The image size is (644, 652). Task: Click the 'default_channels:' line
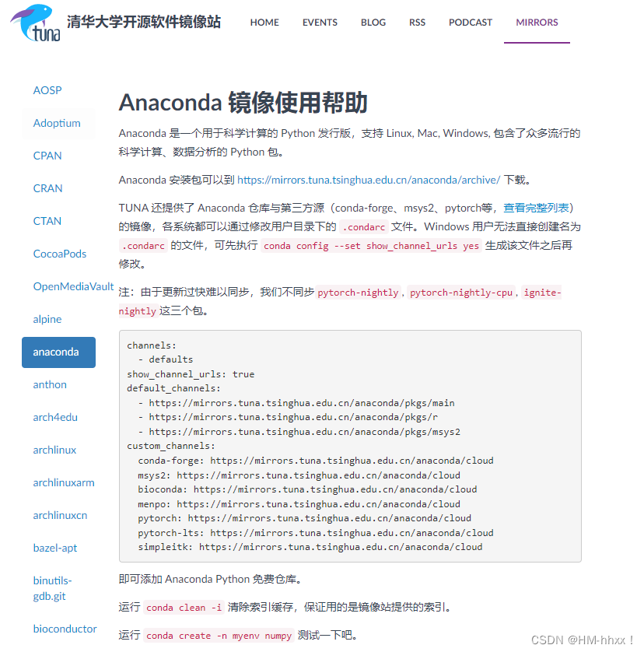click(x=173, y=388)
